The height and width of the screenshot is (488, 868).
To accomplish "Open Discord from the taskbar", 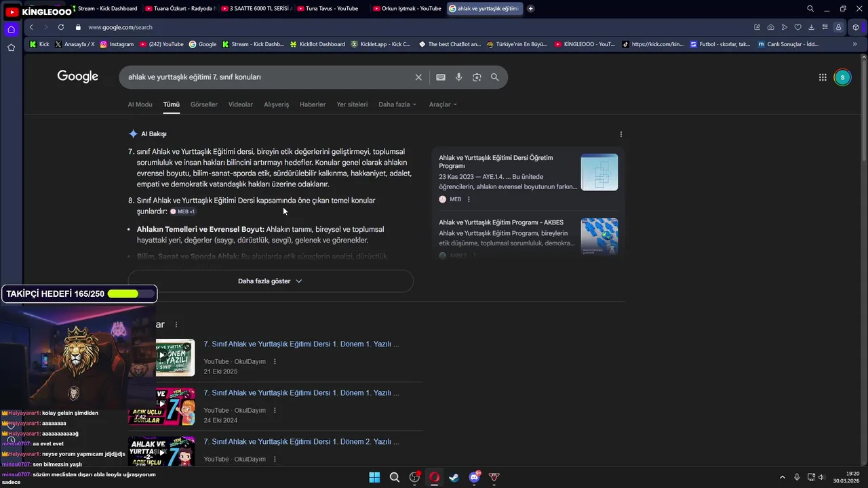I will tap(474, 477).
